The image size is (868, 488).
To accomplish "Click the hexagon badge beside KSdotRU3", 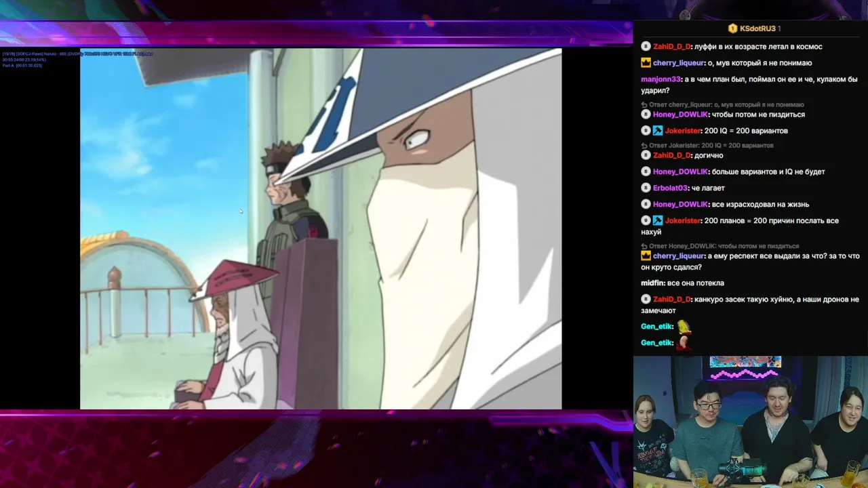I will [732, 28].
